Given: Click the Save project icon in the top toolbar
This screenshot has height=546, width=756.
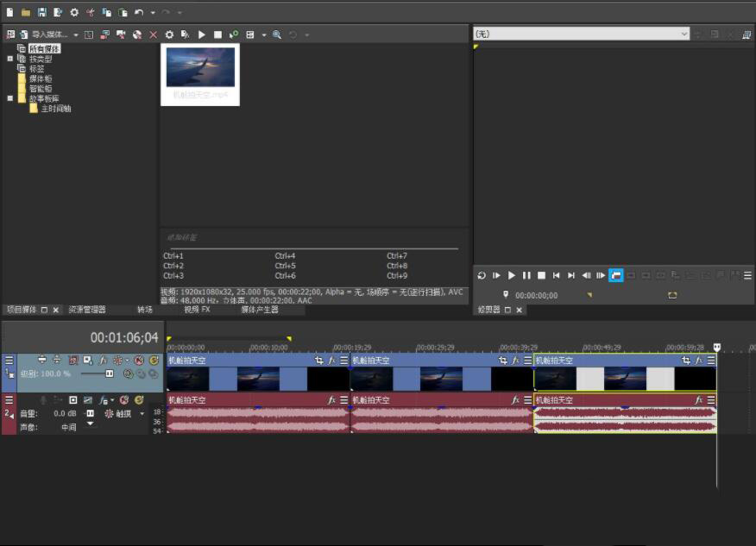Looking at the screenshot, I should [x=41, y=12].
